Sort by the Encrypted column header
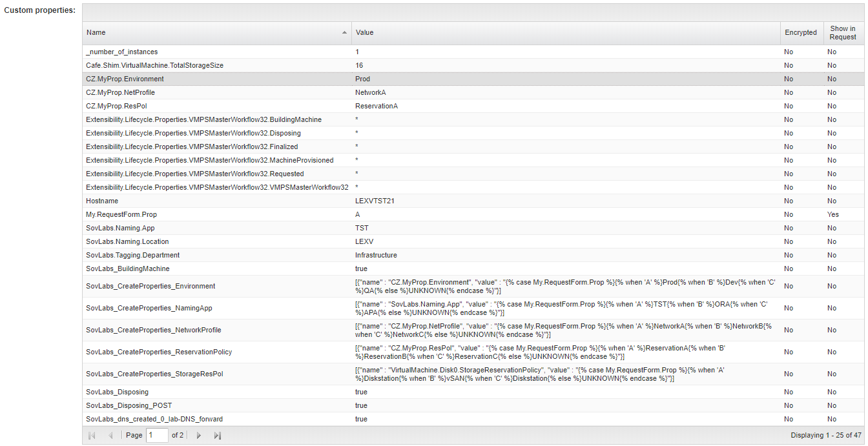 800,33
